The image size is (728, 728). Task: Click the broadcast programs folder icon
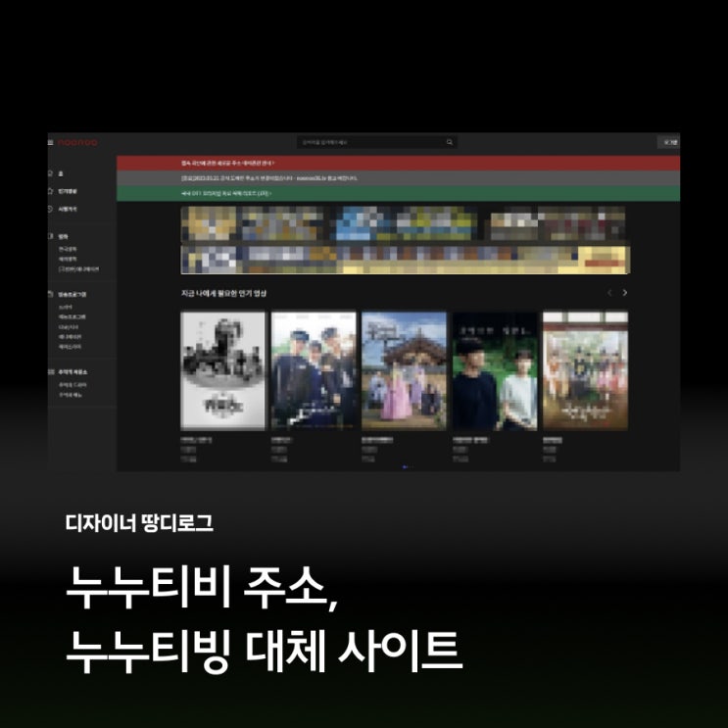[x=50, y=294]
